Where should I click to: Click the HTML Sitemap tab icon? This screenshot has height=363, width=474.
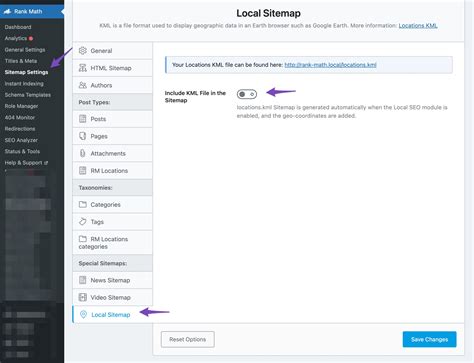click(x=83, y=68)
